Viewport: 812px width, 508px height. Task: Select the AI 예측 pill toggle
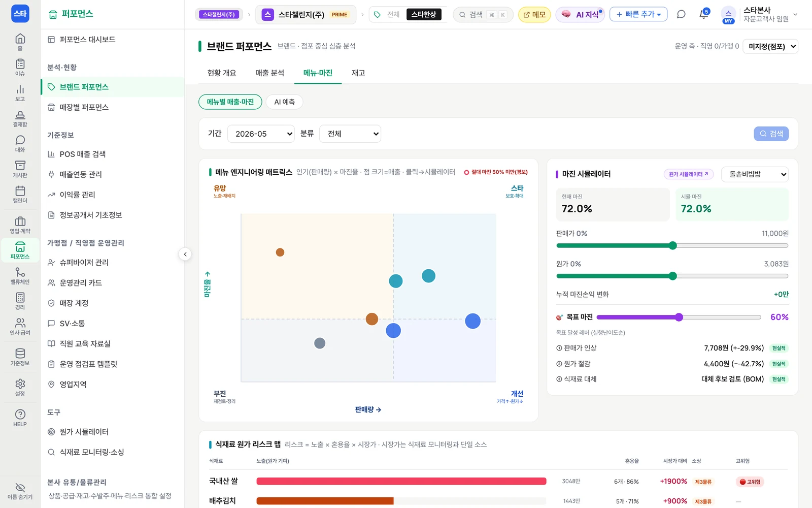tap(284, 102)
